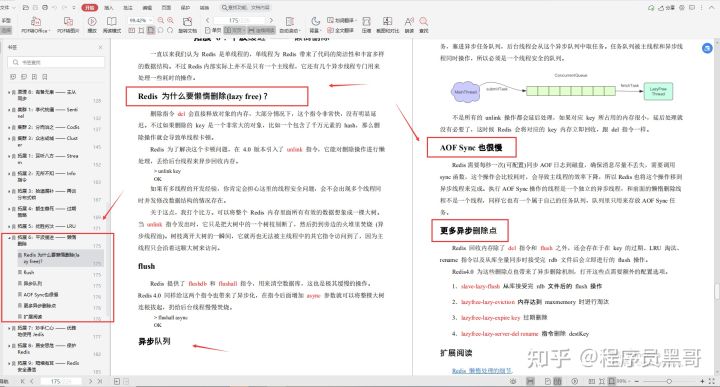The image size is (720, 387).
Task: Open the flush bookmark entry
Action: [28, 272]
